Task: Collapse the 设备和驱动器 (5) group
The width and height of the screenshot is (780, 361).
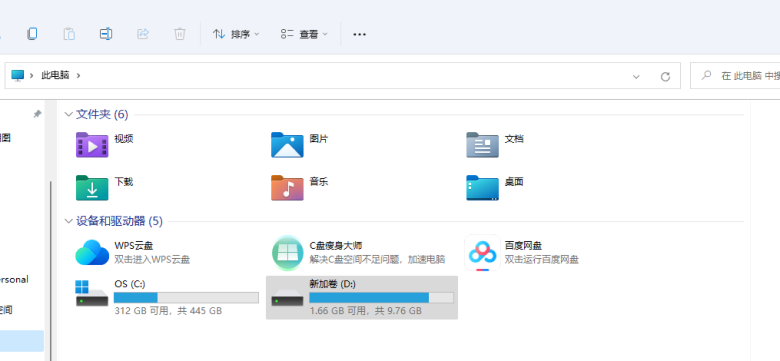Action: coord(69,221)
